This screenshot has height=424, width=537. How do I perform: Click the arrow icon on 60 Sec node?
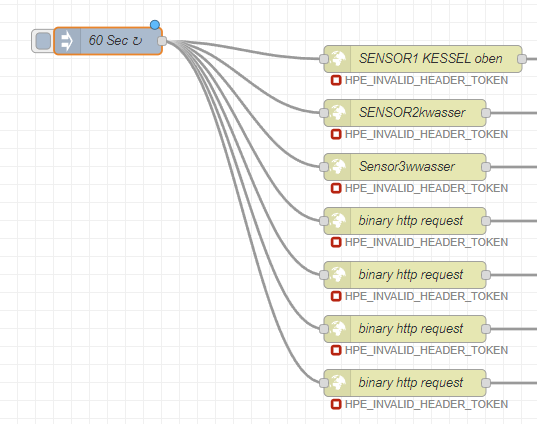pos(67,41)
